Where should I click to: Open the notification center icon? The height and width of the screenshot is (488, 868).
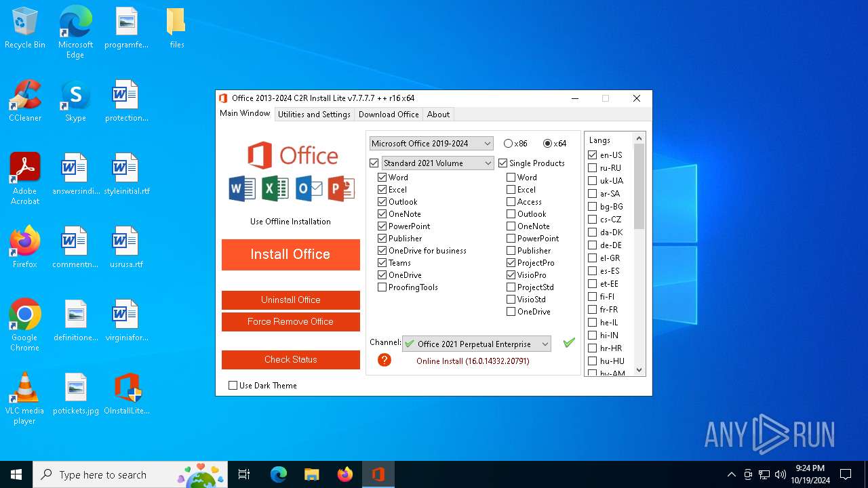click(846, 474)
